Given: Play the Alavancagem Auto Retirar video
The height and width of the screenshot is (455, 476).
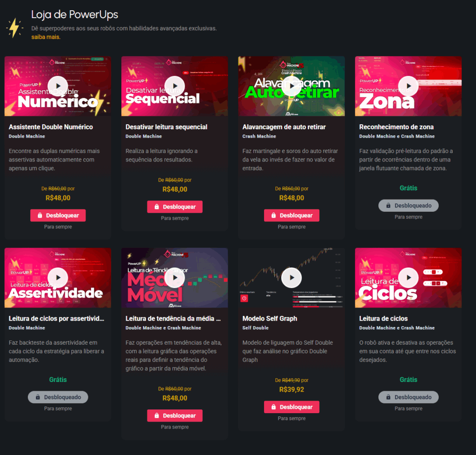Looking at the screenshot, I should (x=291, y=86).
